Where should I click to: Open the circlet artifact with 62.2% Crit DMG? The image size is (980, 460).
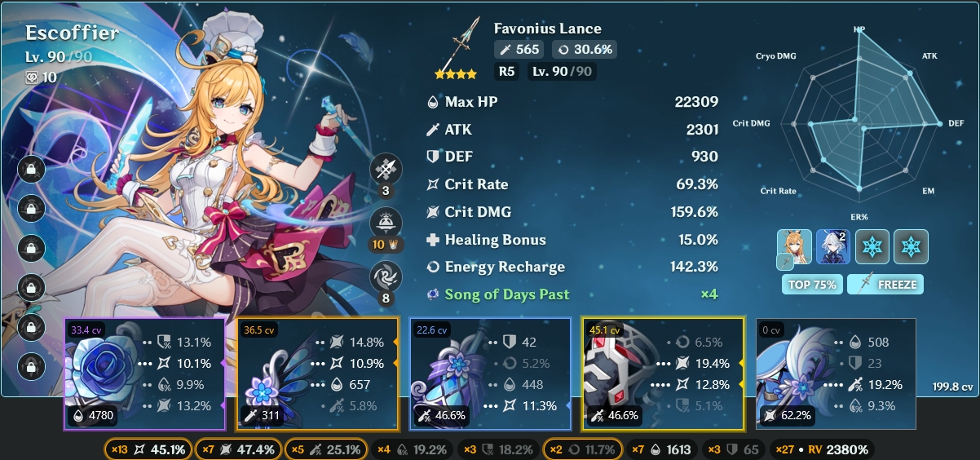point(837,374)
